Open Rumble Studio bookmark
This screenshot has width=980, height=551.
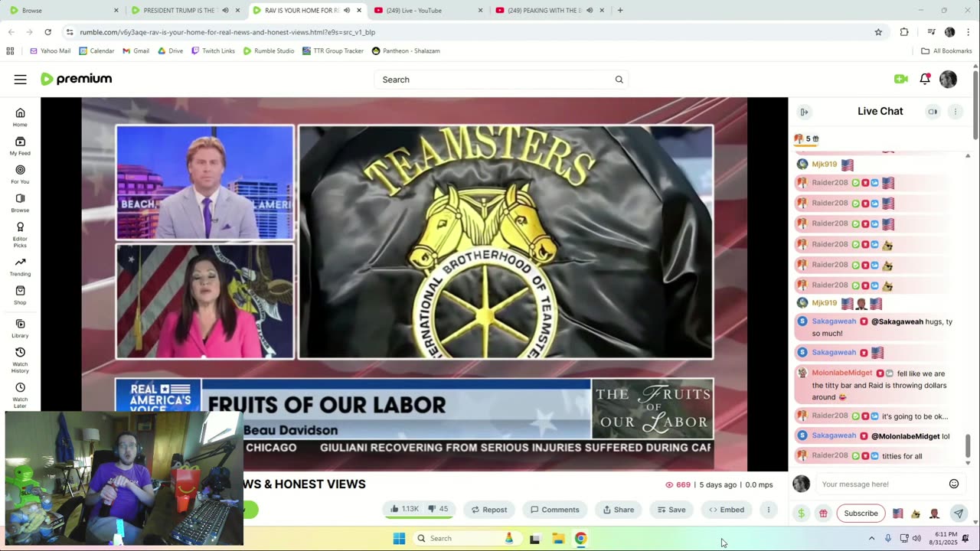269,51
